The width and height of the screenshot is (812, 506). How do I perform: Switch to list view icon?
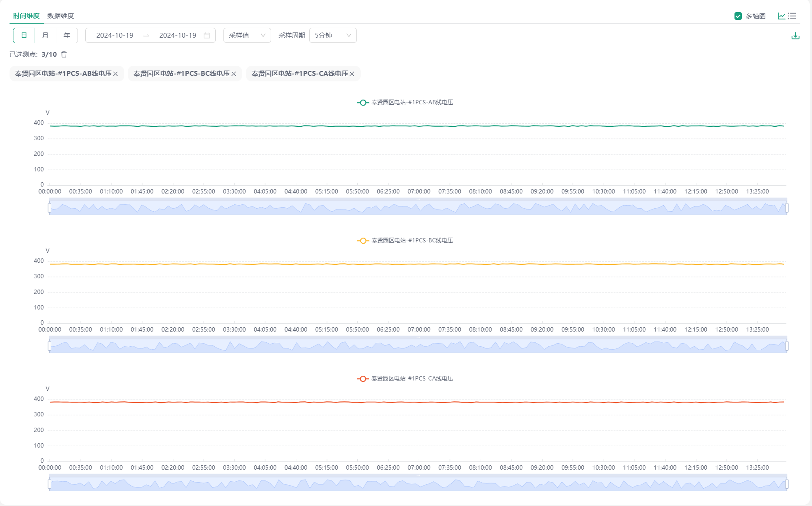(x=793, y=16)
